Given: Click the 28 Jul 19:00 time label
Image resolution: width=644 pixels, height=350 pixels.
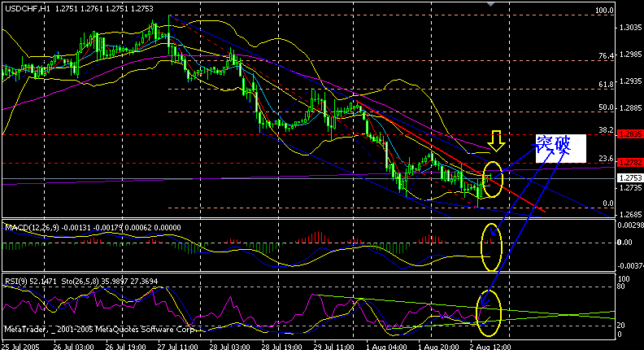Looking at the screenshot, I should 282,346.
